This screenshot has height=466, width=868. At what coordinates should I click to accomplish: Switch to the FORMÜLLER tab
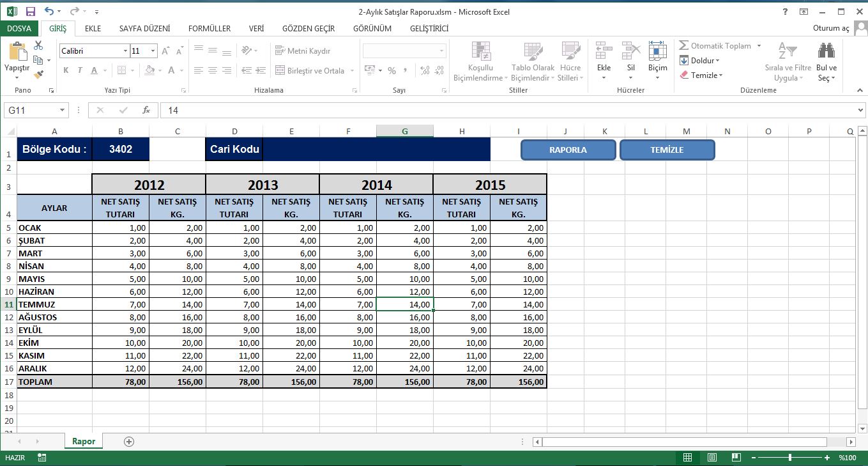tap(209, 28)
